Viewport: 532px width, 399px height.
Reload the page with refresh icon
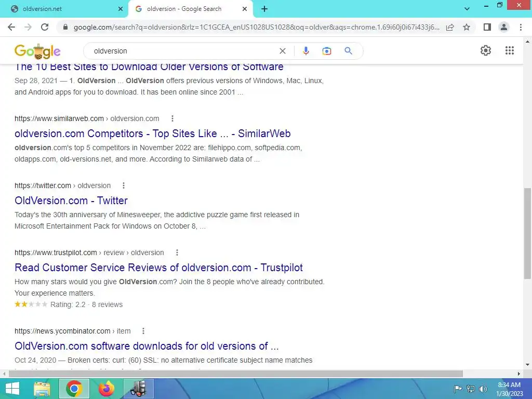click(x=45, y=27)
